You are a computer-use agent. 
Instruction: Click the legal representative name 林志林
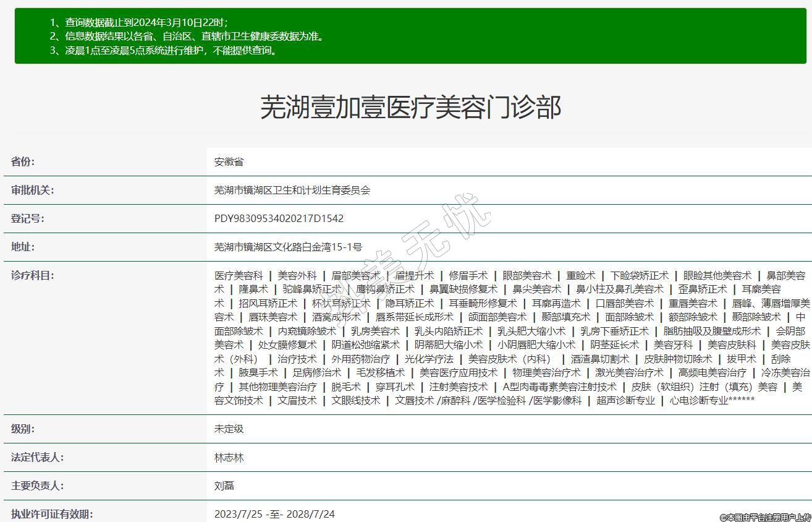[229, 458]
